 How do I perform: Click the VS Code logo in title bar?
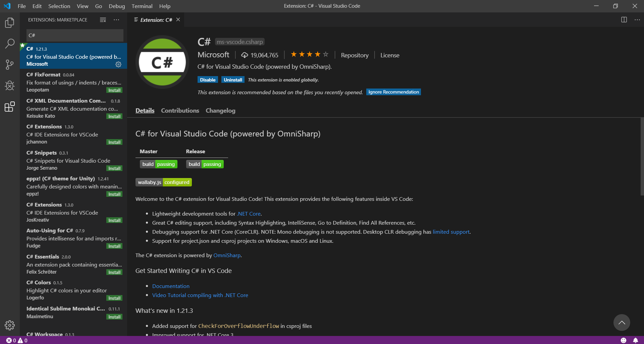pyautogui.click(x=7, y=6)
